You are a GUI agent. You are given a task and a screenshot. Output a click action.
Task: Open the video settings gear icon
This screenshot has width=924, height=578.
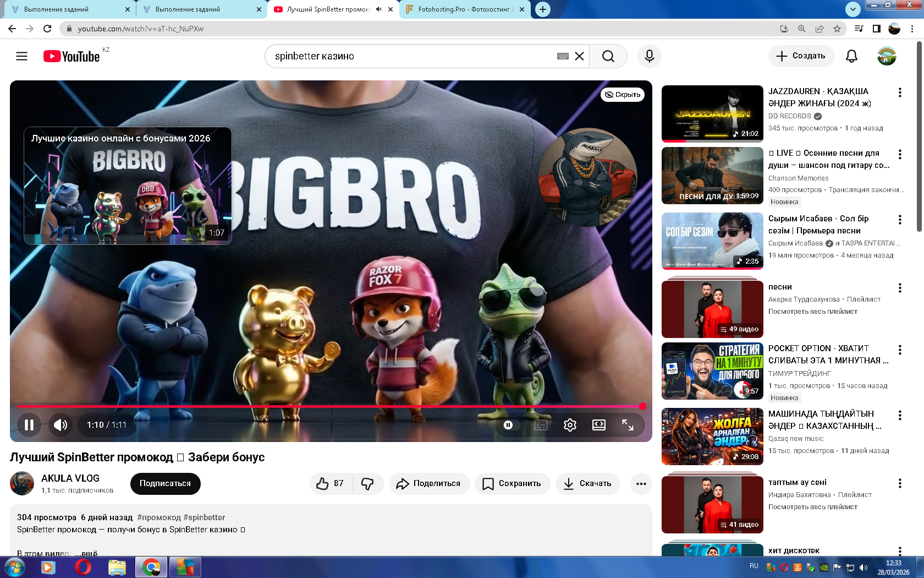tap(570, 425)
